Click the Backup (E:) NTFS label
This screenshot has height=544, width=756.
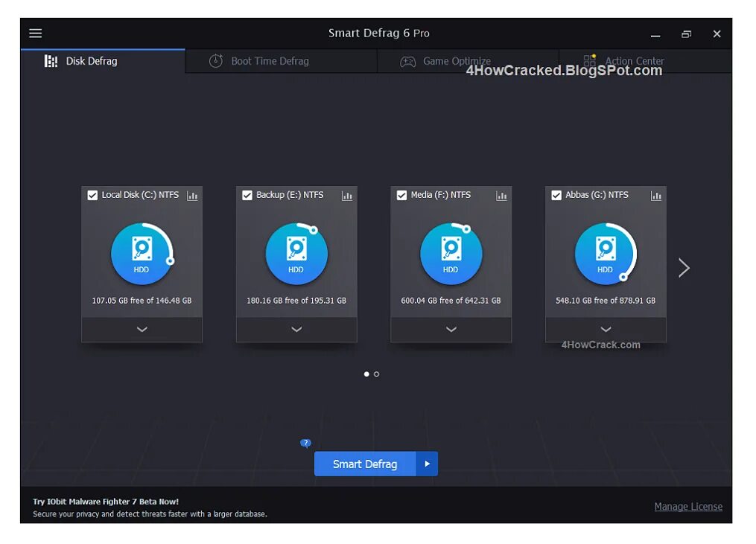[x=290, y=195]
